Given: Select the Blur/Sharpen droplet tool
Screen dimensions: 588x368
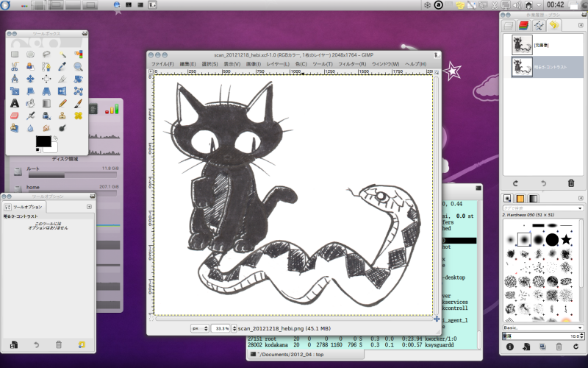Looking at the screenshot, I should [x=30, y=128].
